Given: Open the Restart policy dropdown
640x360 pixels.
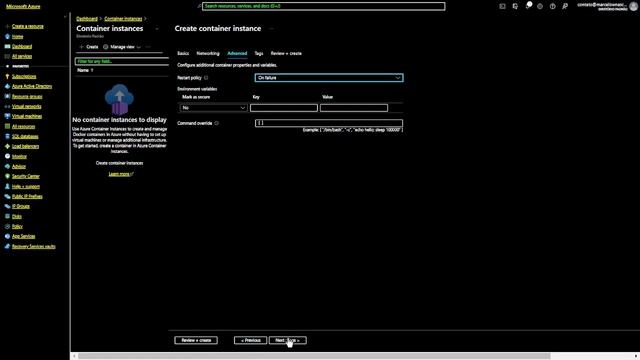Looking at the screenshot, I should (329, 78).
